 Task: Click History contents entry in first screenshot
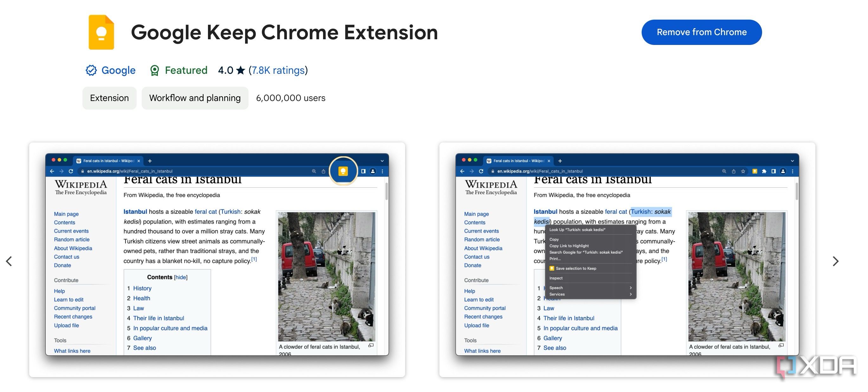(x=142, y=288)
